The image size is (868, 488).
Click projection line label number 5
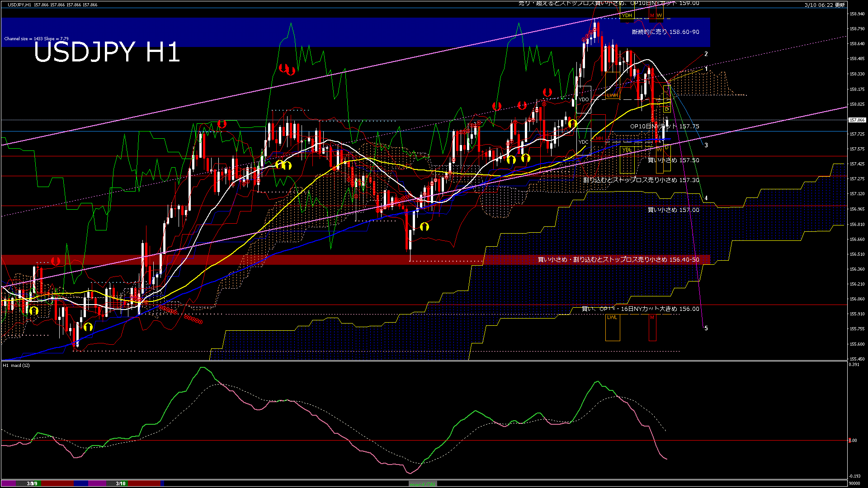(x=706, y=328)
